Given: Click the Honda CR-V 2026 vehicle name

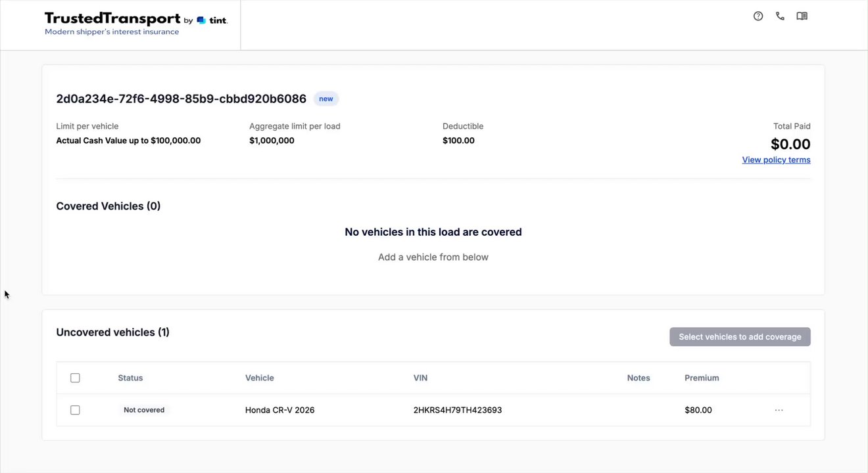Looking at the screenshot, I should click(x=279, y=410).
